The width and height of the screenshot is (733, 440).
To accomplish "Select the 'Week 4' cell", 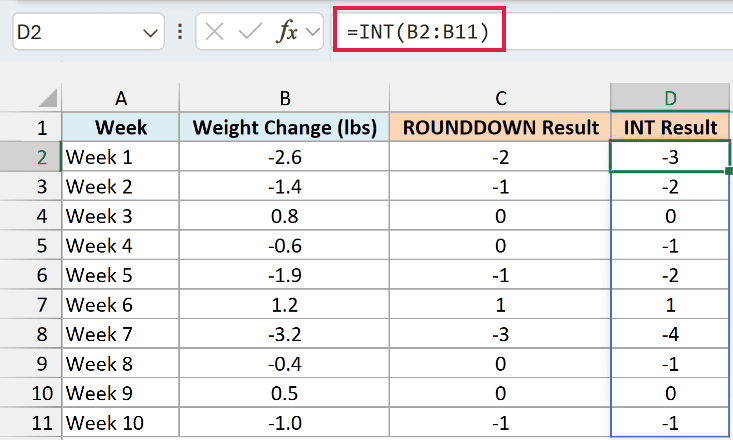I will point(121,245).
